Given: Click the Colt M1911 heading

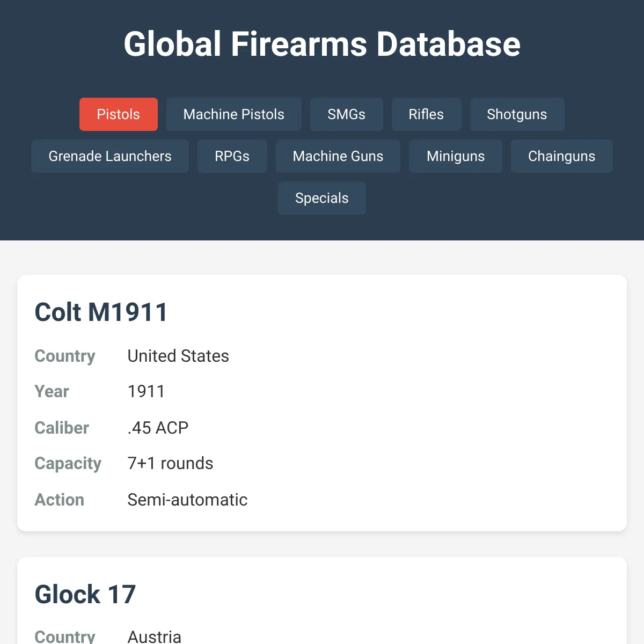Looking at the screenshot, I should click(101, 312).
